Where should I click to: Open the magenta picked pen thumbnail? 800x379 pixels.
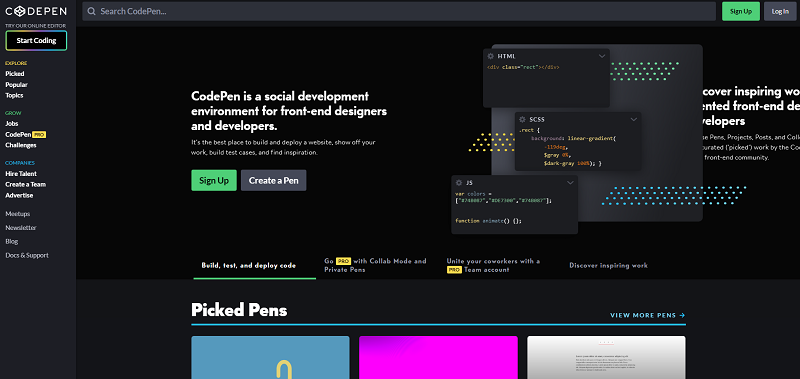pos(438,357)
